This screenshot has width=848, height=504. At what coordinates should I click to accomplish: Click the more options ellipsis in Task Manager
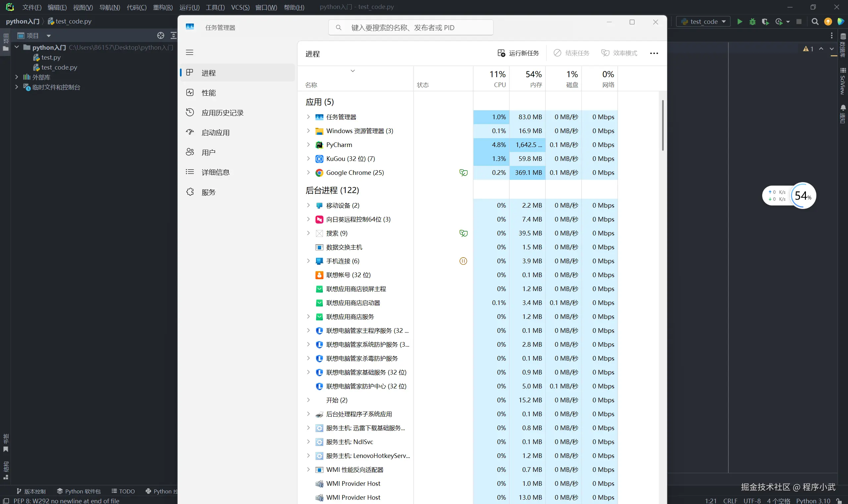coord(654,53)
